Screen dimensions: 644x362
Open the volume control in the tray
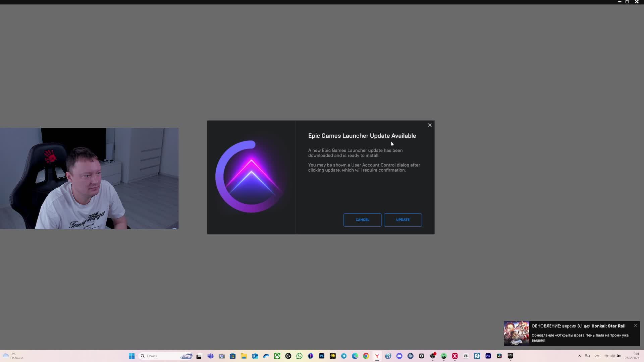tap(612, 356)
